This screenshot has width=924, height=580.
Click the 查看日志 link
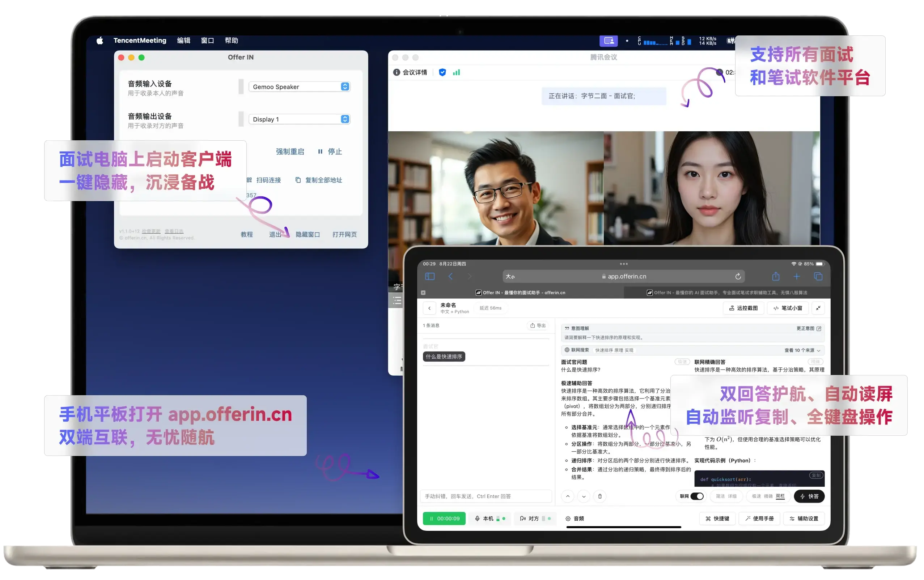[174, 231]
